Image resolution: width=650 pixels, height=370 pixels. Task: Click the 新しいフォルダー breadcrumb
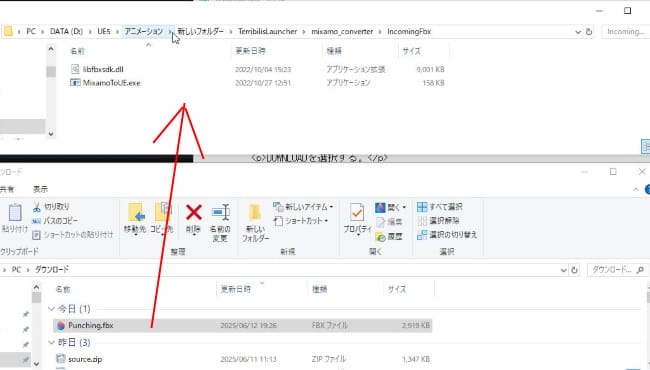[201, 31]
